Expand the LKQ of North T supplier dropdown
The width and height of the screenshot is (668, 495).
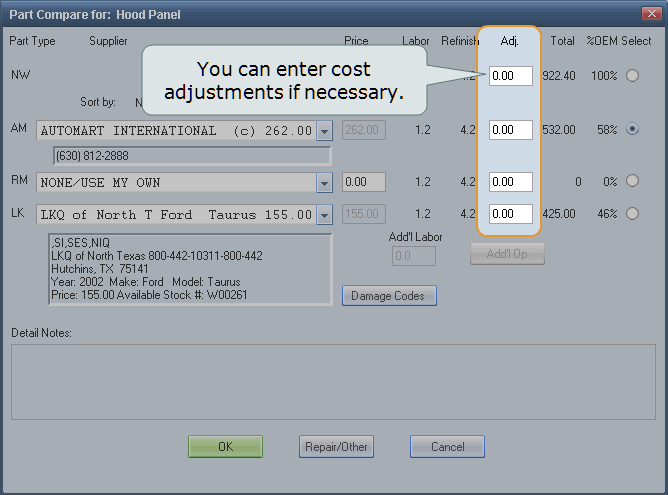click(x=324, y=214)
